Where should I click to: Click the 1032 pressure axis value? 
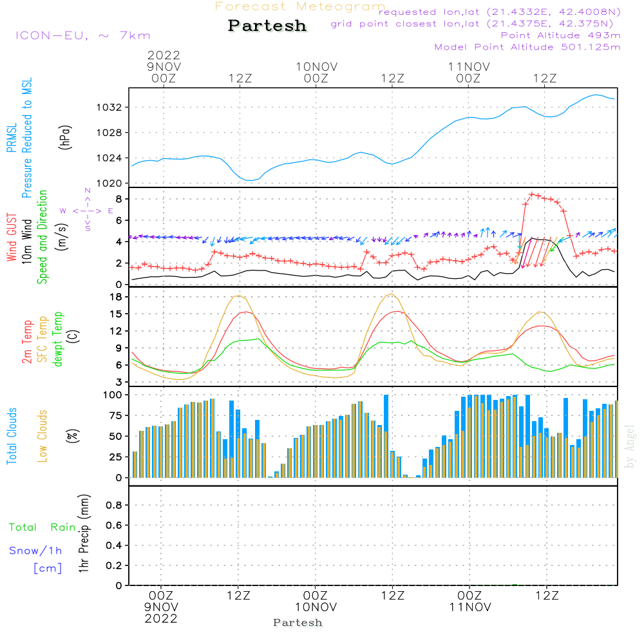click(109, 108)
